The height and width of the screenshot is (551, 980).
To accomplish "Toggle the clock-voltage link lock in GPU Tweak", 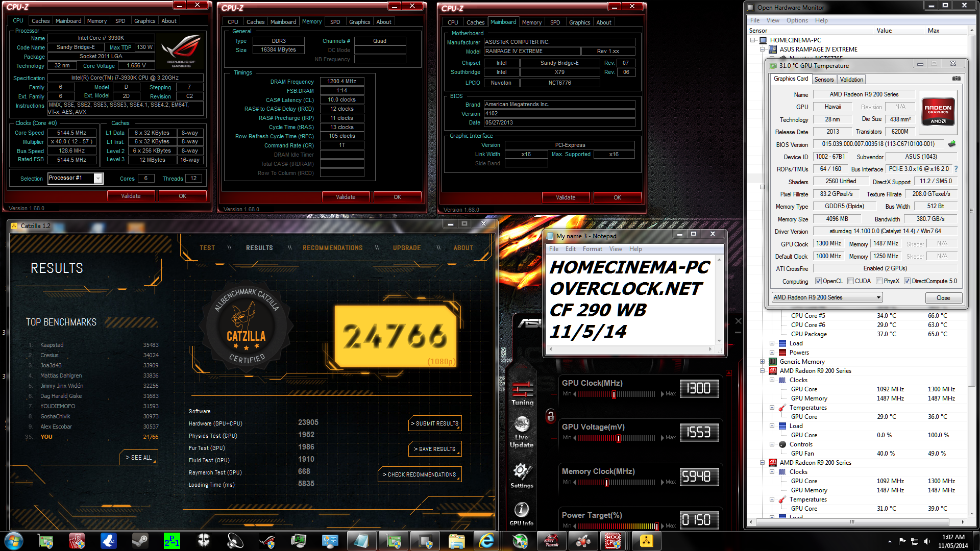I will 550,416.
